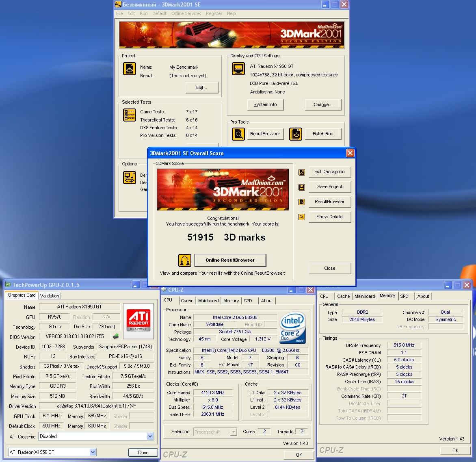
Task: Open the graphics card selector dropdown in GPU-Z
Action: pos(93,452)
